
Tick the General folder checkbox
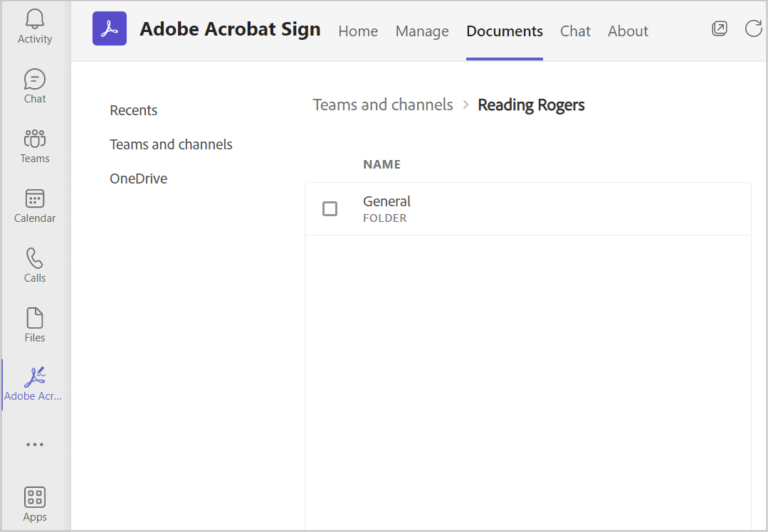pos(330,208)
